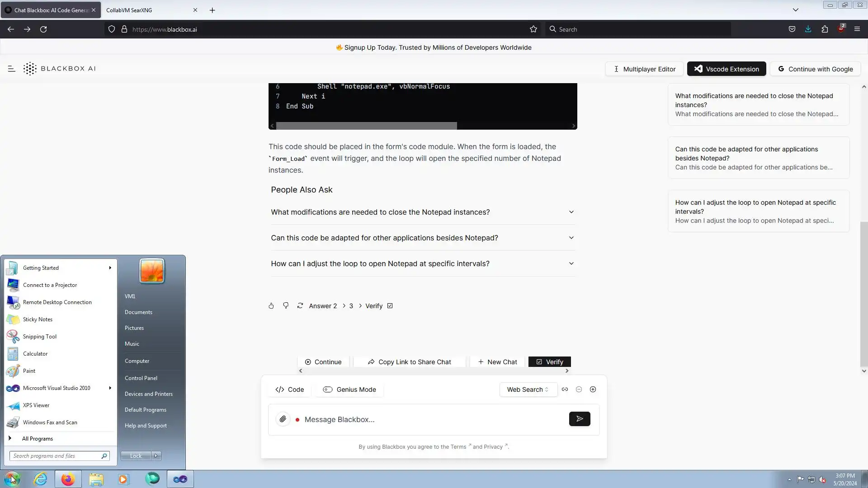Click the circled minus icon

[x=579, y=389]
